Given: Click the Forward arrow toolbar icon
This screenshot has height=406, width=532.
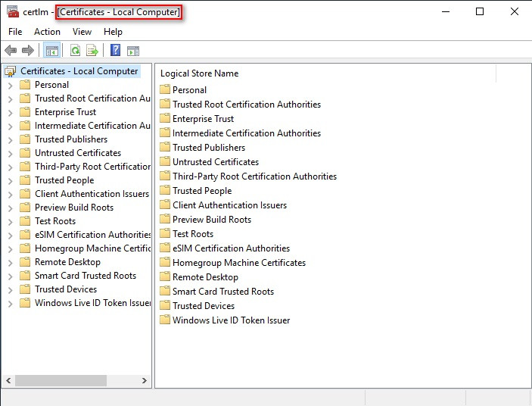Looking at the screenshot, I should [x=28, y=51].
